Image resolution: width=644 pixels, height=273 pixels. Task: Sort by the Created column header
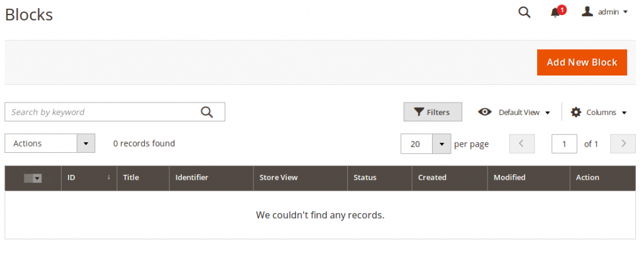tap(432, 177)
